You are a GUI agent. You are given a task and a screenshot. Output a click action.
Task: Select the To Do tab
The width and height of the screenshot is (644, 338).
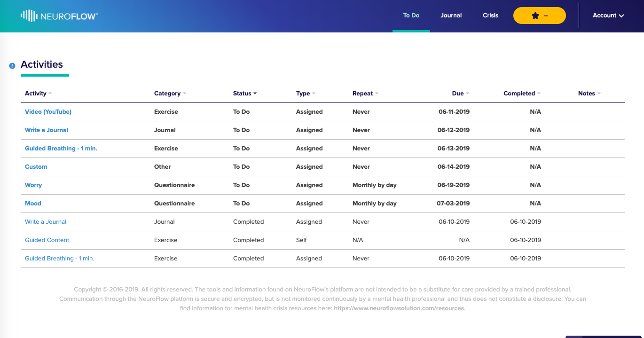coord(411,16)
